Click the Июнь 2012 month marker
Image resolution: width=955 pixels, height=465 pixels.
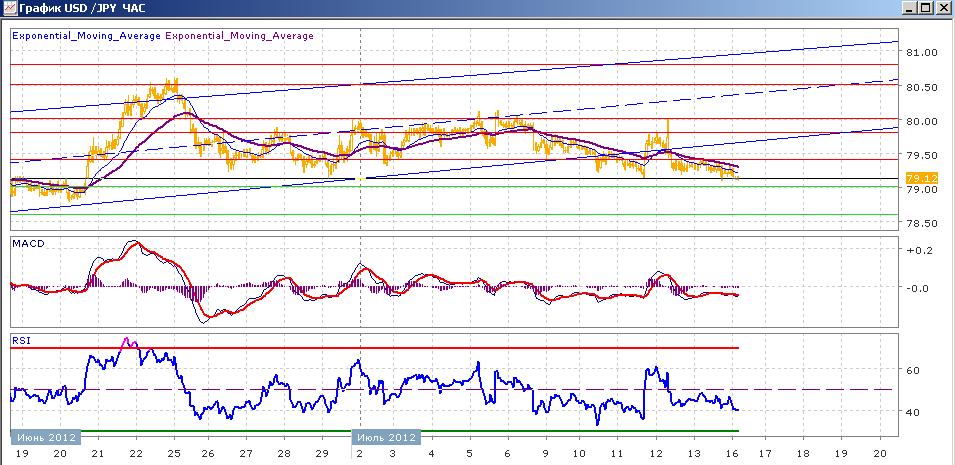[x=46, y=438]
